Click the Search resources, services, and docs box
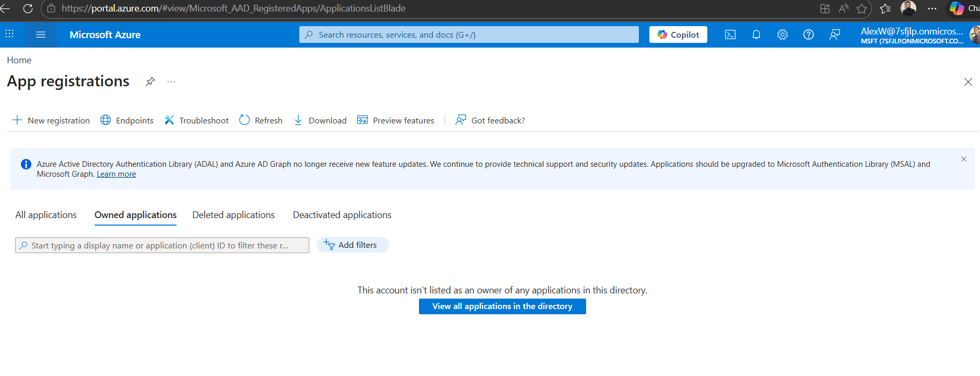 469,35
